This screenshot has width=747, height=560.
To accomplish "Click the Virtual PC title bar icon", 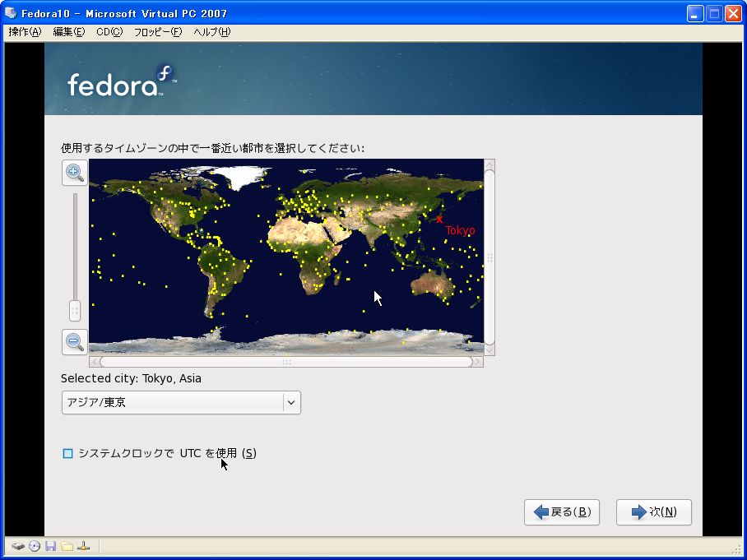I will tap(11, 13).
